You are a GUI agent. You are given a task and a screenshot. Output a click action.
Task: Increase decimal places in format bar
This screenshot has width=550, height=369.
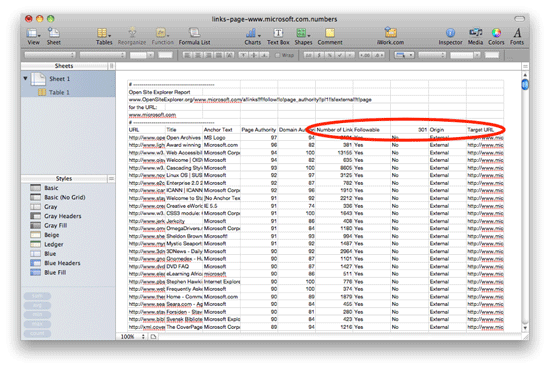pos(378,55)
